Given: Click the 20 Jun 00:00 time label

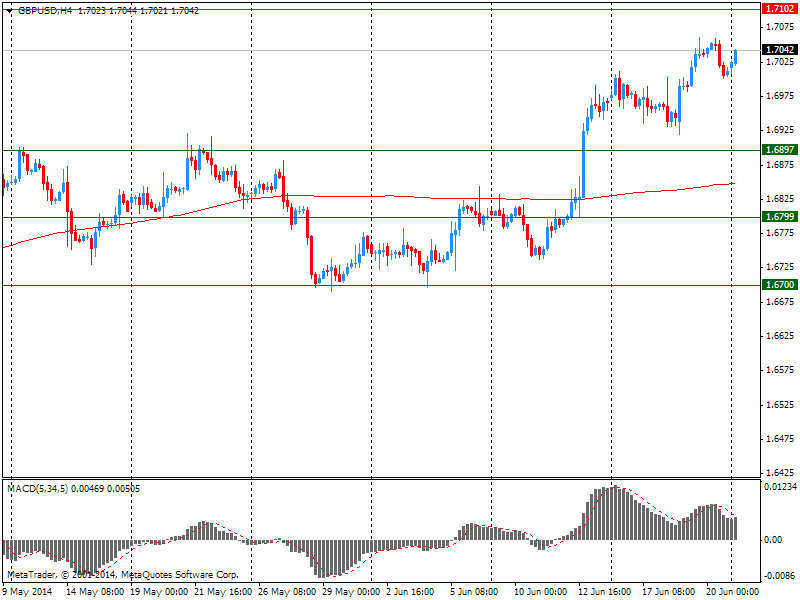Looking at the screenshot, I should pyautogui.click(x=733, y=592).
